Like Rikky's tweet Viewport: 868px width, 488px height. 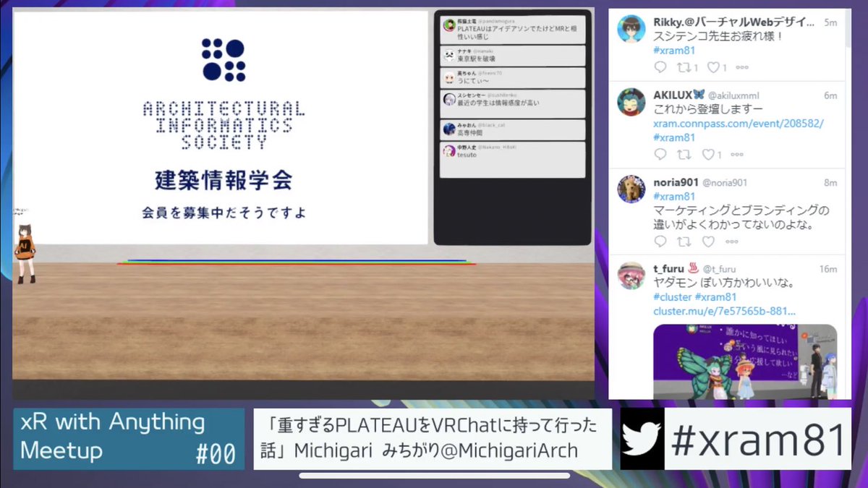713,67
